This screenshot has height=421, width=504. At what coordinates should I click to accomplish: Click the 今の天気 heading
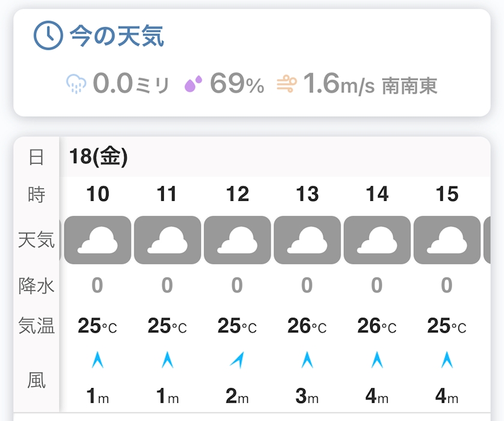pos(116,37)
